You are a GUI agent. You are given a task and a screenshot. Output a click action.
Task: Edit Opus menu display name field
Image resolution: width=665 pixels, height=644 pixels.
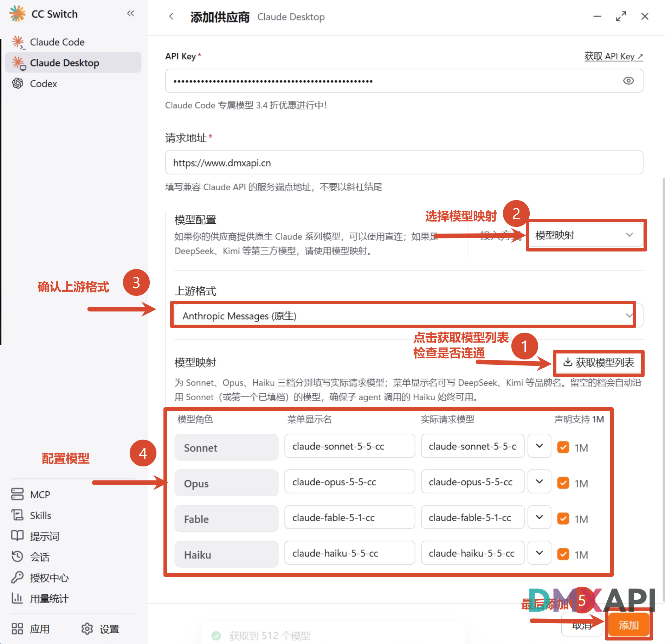tap(350, 482)
